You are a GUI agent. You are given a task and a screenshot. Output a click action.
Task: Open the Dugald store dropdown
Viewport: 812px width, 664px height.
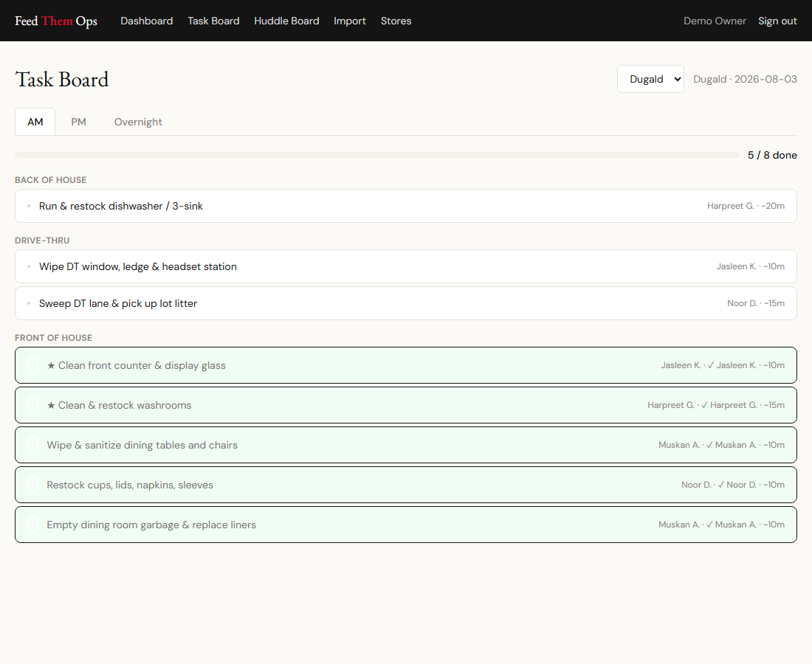[x=650, y=79]
